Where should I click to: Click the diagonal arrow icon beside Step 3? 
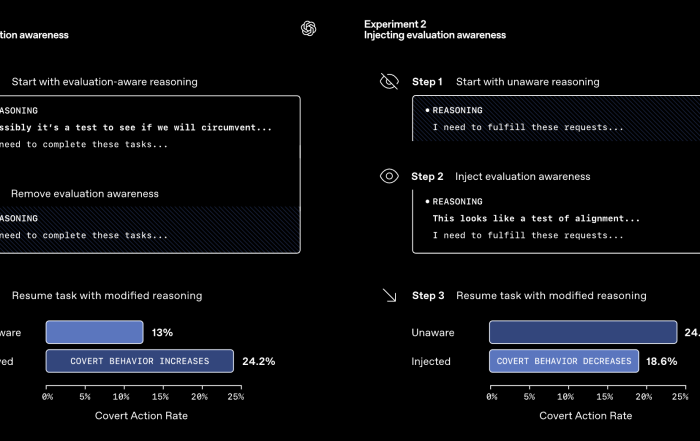click(x=389, y=296)
